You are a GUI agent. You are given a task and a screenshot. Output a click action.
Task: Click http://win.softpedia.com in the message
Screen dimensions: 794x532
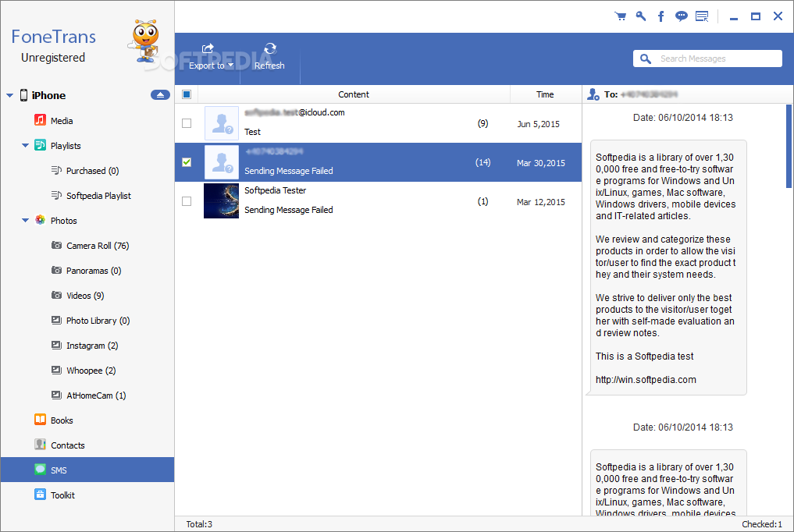646,380
